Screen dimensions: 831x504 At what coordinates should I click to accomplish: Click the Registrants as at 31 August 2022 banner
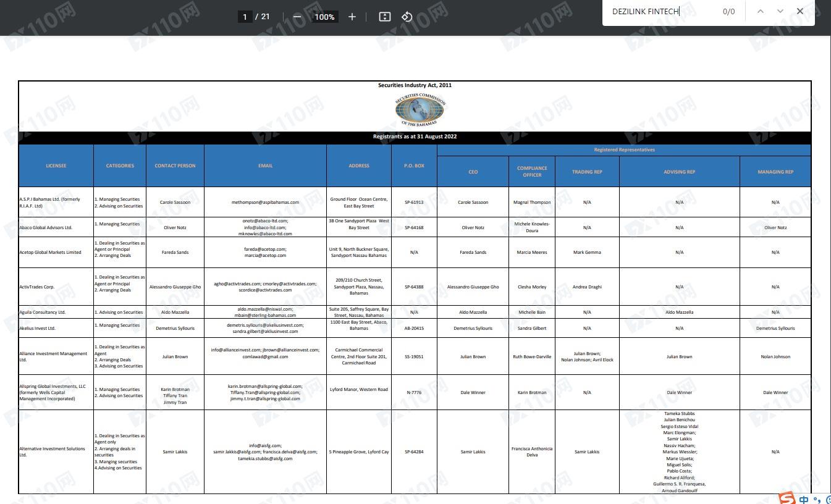tap(415, 136)
